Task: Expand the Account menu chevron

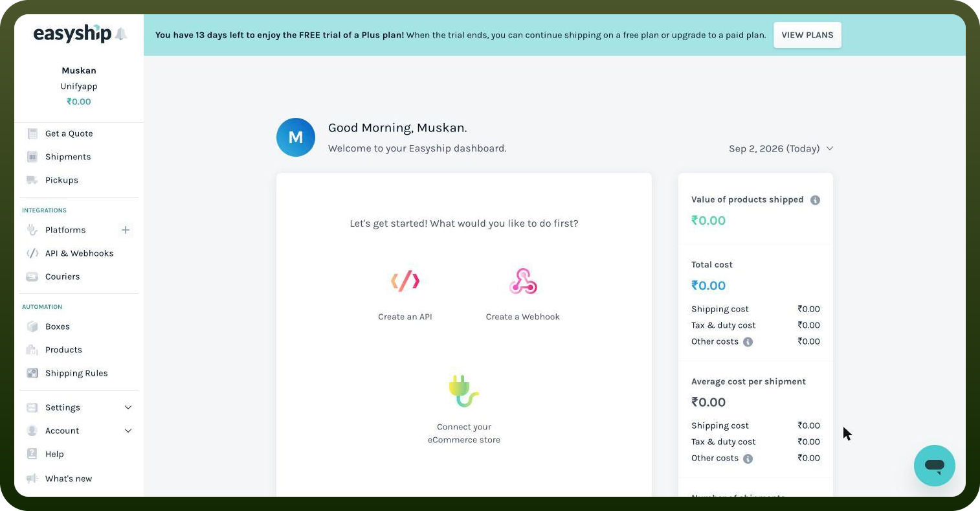Action: [128, 431]
